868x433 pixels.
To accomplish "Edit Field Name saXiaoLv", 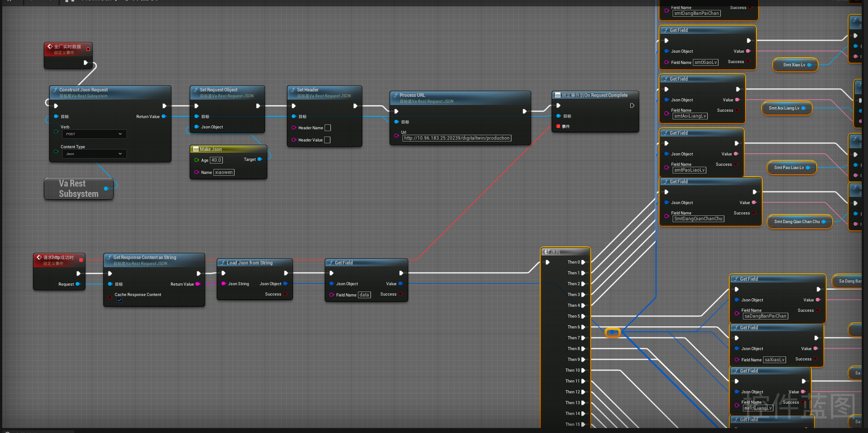I will pyautogui.click(x=775, y=360).
